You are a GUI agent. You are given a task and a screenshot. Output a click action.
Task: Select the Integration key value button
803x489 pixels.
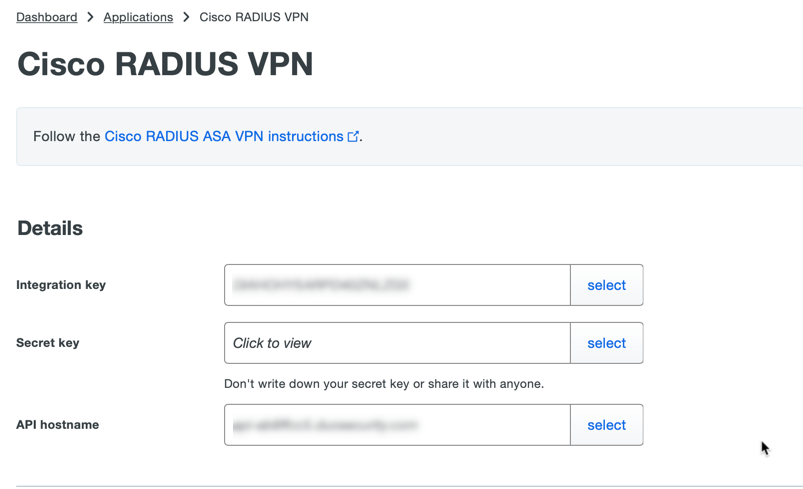(x=607, y=285)
